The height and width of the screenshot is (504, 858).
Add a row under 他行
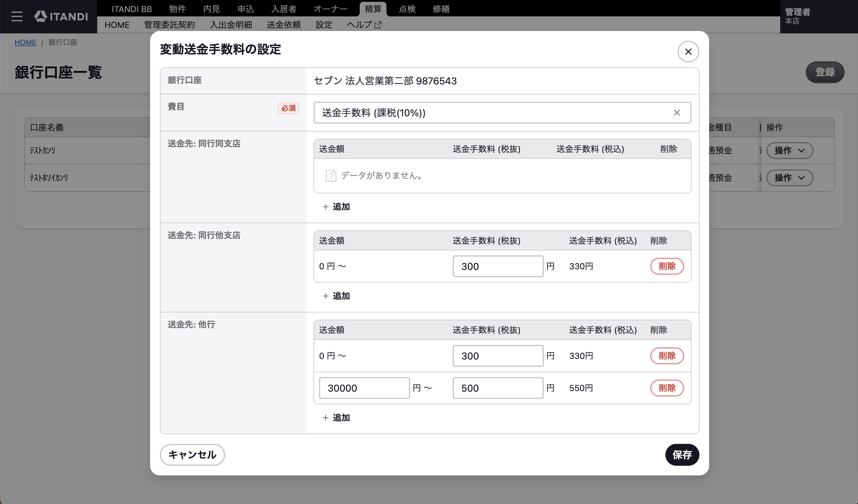[x=336, y=417]
